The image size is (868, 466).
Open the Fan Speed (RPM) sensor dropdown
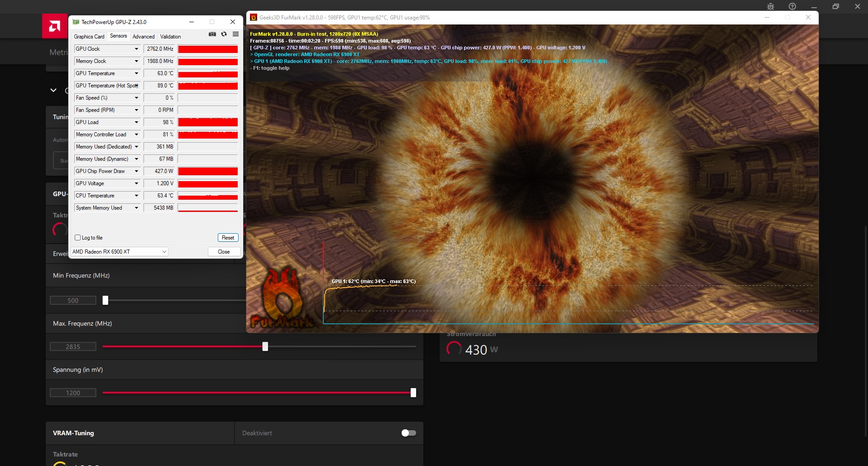136,110
